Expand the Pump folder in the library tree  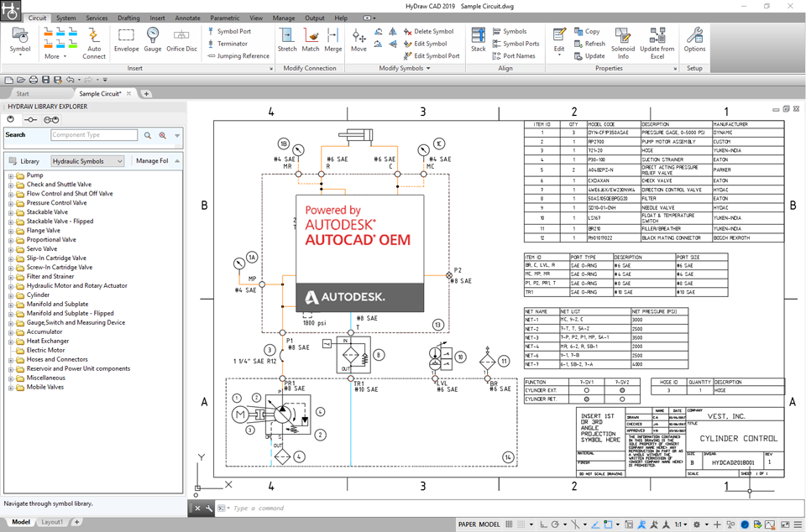(10, 175)
